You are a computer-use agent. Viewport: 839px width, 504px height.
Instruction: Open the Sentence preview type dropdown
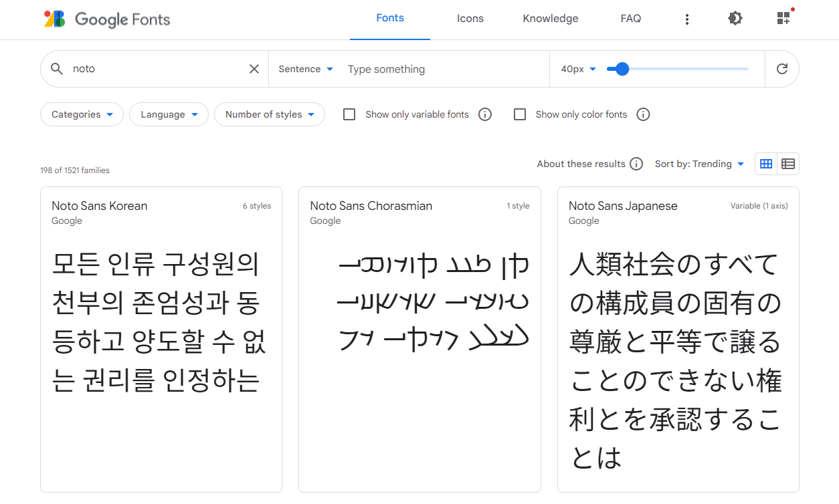pyautogui.click(x=306, y=69)
